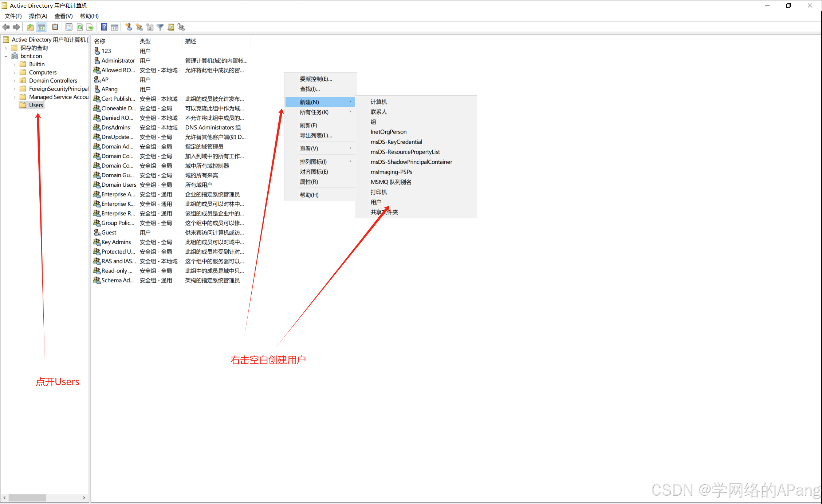Toggle the Show/Hide console tree icon
Screen dimensions: 822x504
pos(42,27)
